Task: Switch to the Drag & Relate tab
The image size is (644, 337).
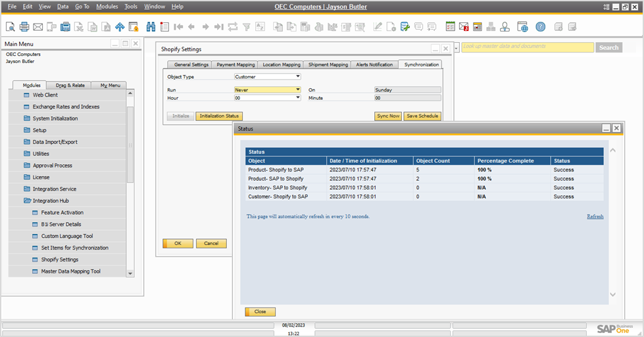Action: coord(70,85)
